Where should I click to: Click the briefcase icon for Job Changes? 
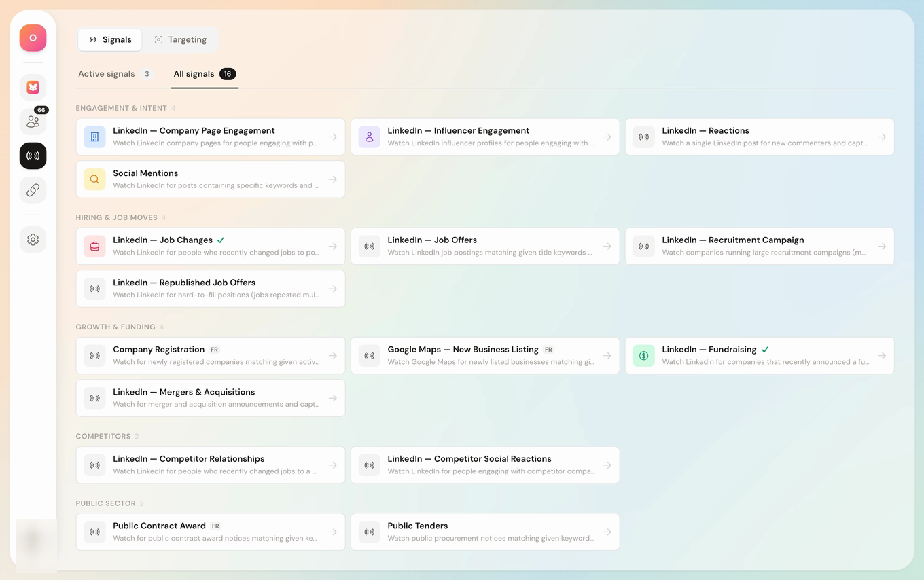tap(94, 246)
